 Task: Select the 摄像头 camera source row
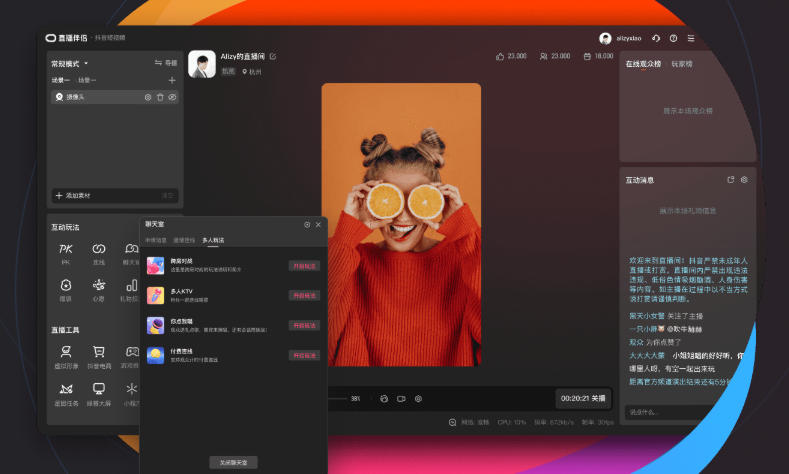(115, 97)
